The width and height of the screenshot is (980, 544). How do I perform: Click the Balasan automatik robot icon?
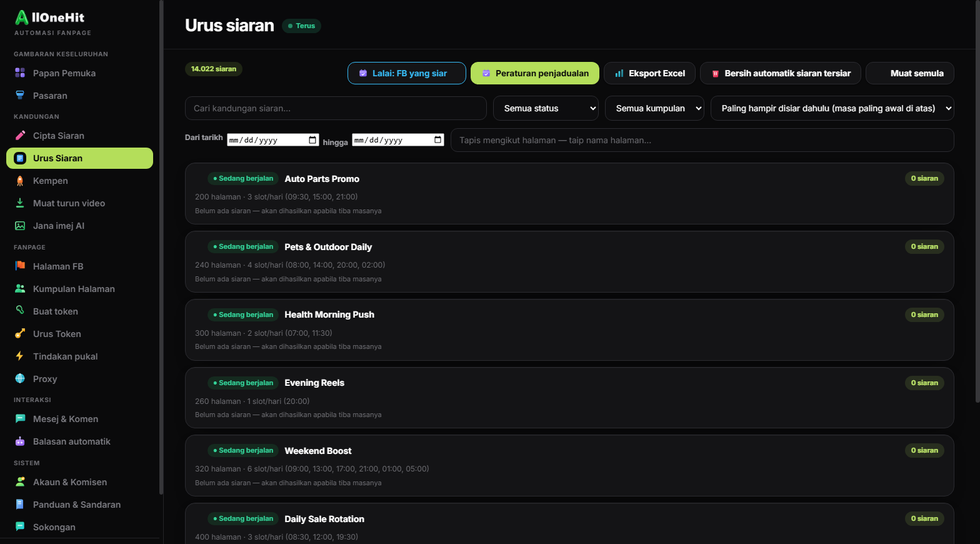(20, 441)
